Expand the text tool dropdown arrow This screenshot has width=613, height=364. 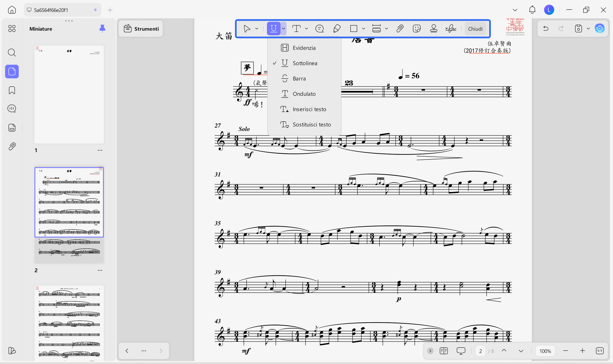[x=306, y=29]
